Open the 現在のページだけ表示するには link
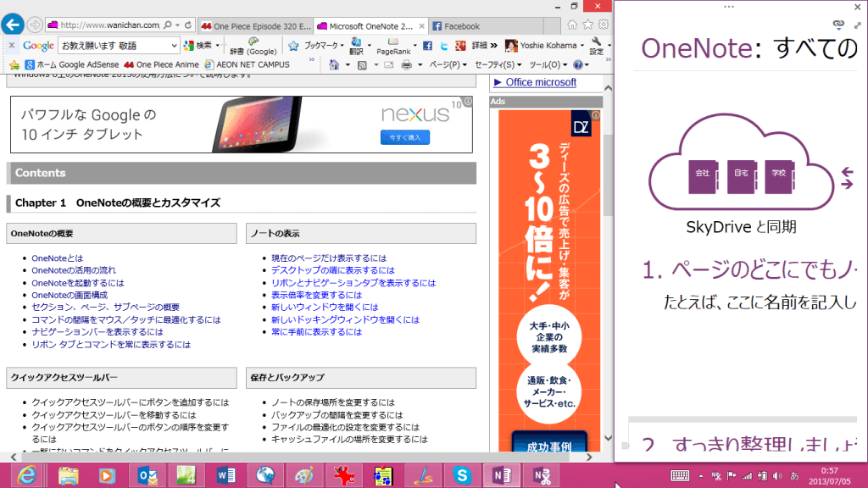This screenshot has height=488, width=868. pyautogui.click(x=329, y=258)
